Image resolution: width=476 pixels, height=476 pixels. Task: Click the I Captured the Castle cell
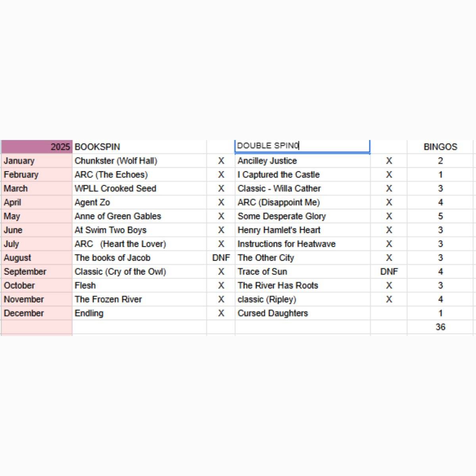point(302,175)
